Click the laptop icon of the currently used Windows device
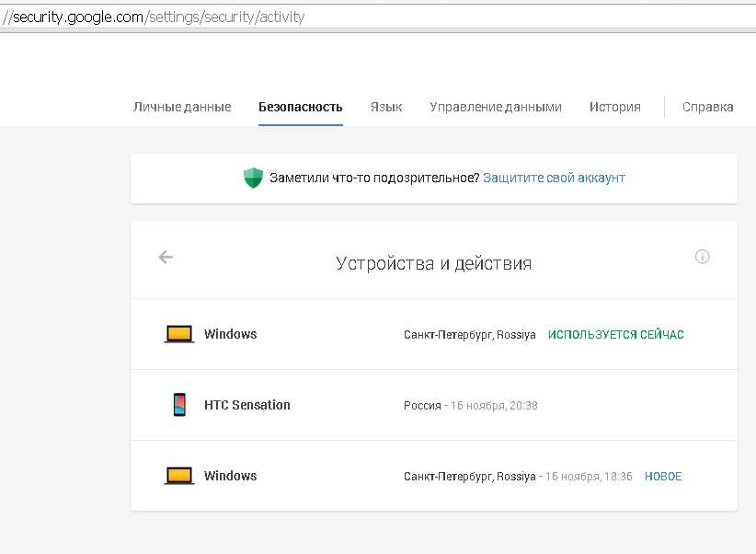 click(x=179, y=334)
